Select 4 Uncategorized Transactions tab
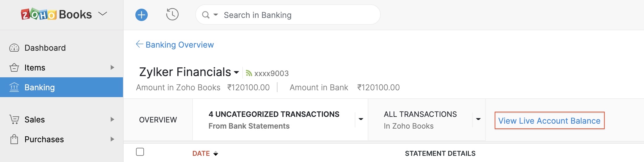The height and width of the screenshot is (162, 644). [273, 120]
